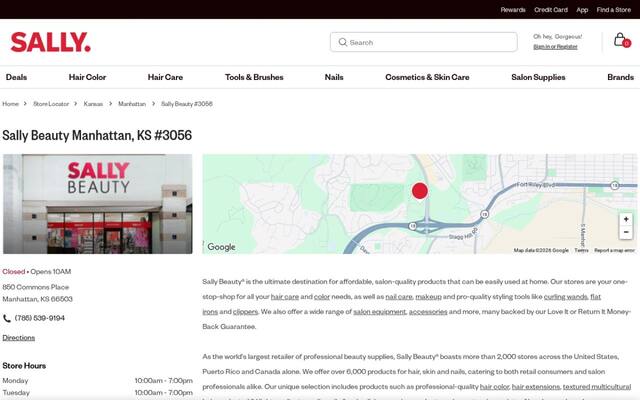640x400 pixels.
Task: Open the Rewards link in the top bar
Action: (x=513, y=10)
